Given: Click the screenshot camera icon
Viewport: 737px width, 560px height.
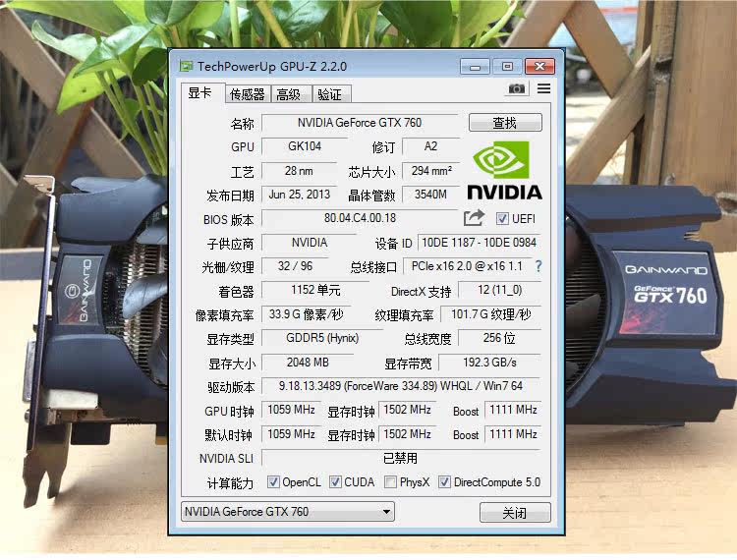Looking at the screenshot, I should (517, 88).
